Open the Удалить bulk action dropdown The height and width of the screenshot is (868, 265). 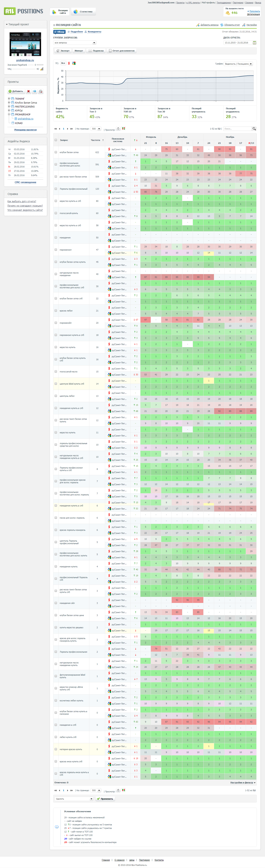pyautogui.click(x=74, y=799)
